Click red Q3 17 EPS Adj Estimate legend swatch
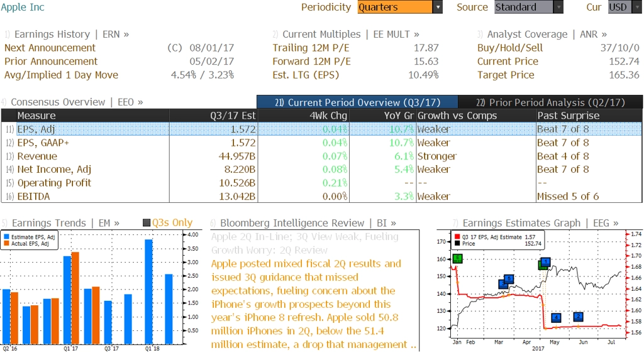Screen dimensions: 644x353 pyautogui.click(x=457, y=237)
